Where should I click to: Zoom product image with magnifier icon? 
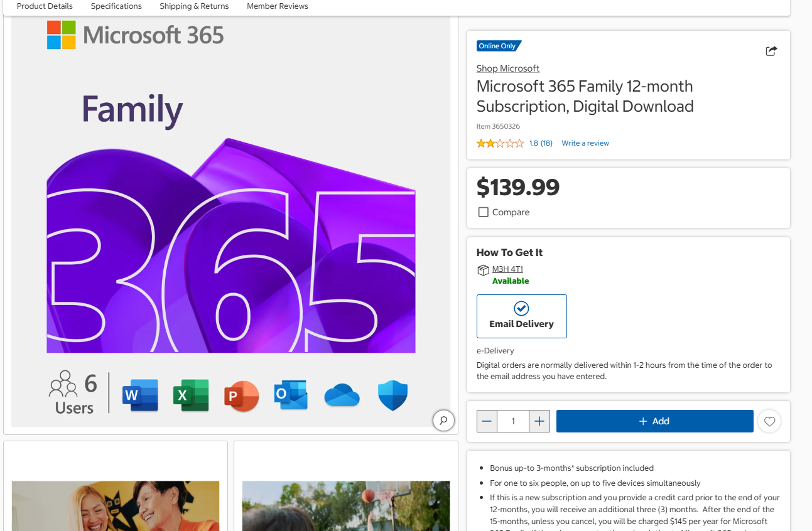[443, 421]
